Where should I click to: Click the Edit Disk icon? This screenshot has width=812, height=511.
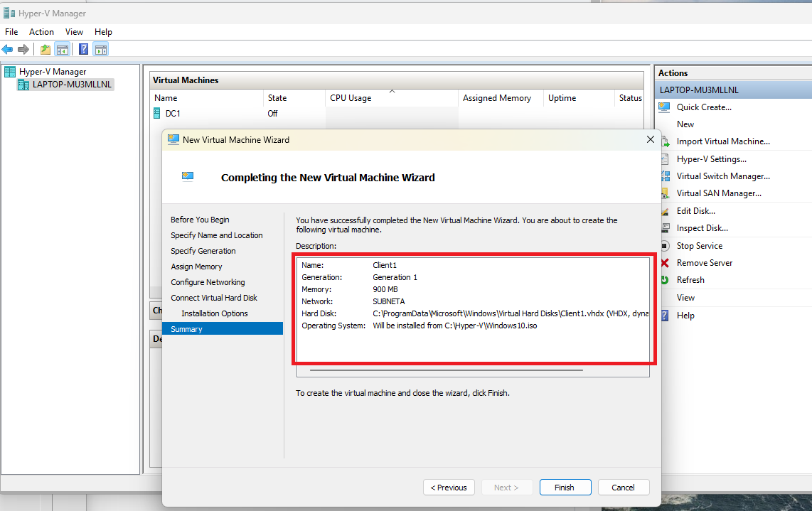665,210
